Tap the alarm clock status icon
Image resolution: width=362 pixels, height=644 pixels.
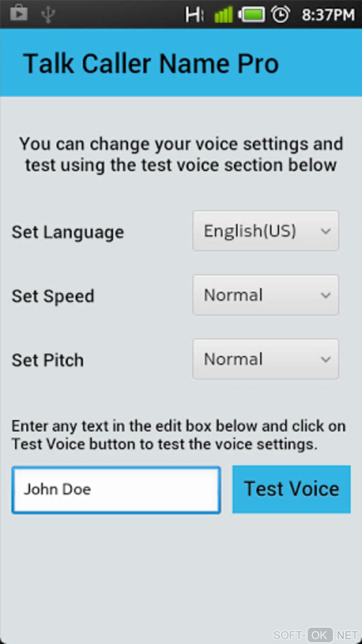point(280,15)
